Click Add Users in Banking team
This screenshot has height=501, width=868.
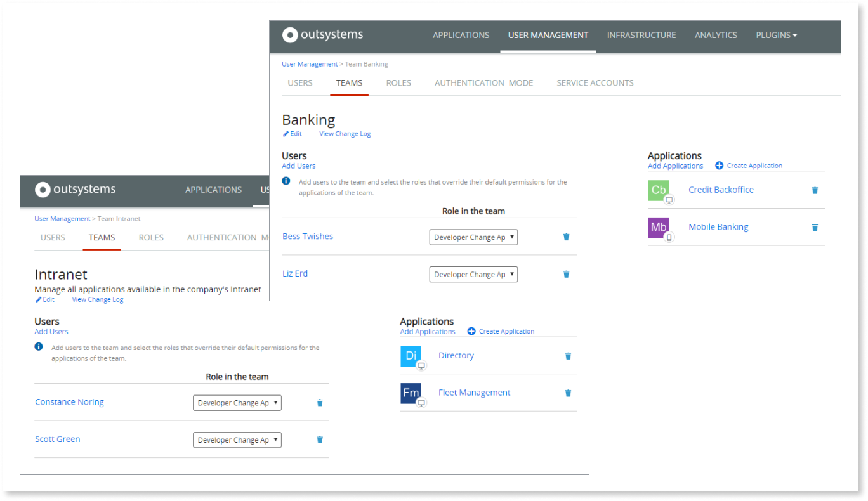tap(299, 166)
